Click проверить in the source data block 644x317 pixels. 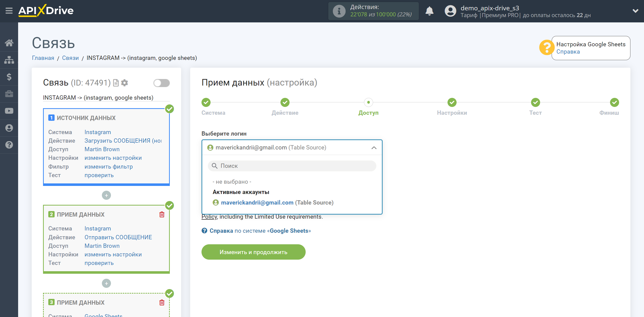point(99,175)
